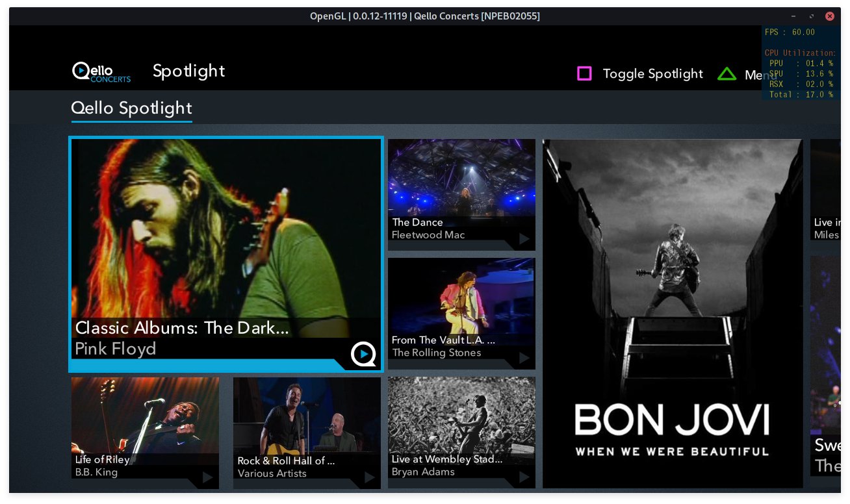Screen dimensions: 850x504
Task: Close the emulator window
Action: [x=830, y=16]
